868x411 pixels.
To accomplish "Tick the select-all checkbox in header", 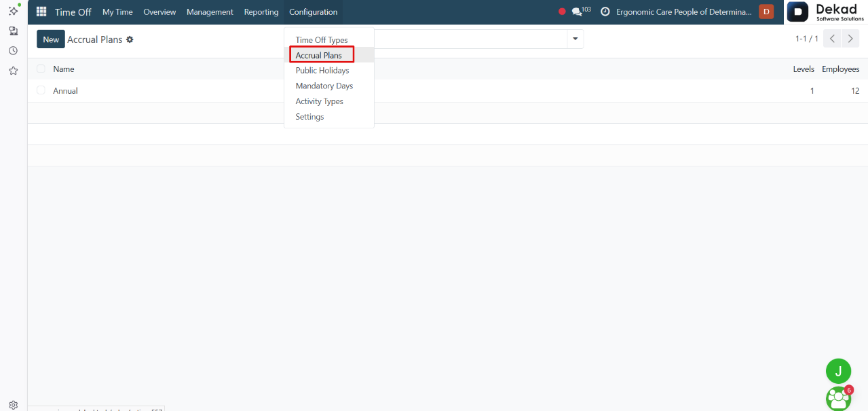I will pos(41,69).
